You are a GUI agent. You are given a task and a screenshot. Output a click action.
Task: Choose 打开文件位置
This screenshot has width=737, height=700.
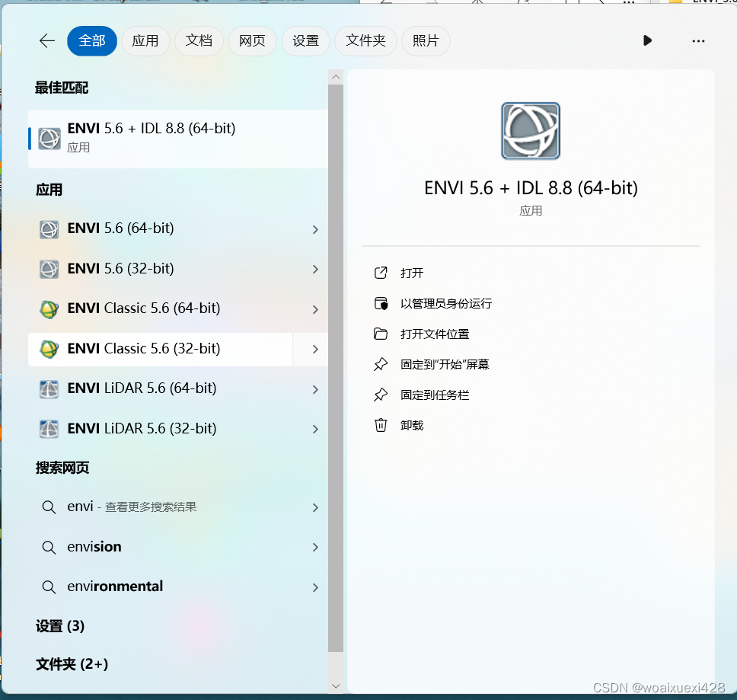435,334
